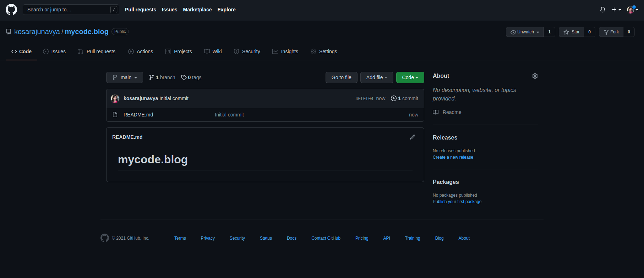View 0 tags link

[x=191, y=77]
